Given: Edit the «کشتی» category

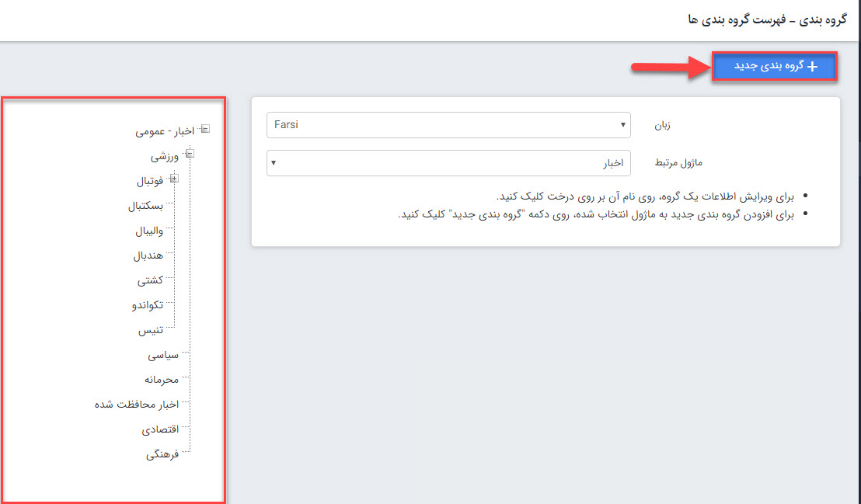Looking at the screenshot, I should (150, 281).
